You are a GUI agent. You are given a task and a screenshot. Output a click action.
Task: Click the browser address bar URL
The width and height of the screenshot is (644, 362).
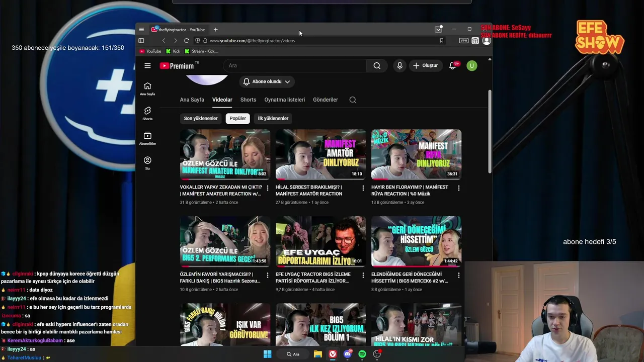pyautogui.click(x=252, y=41)
